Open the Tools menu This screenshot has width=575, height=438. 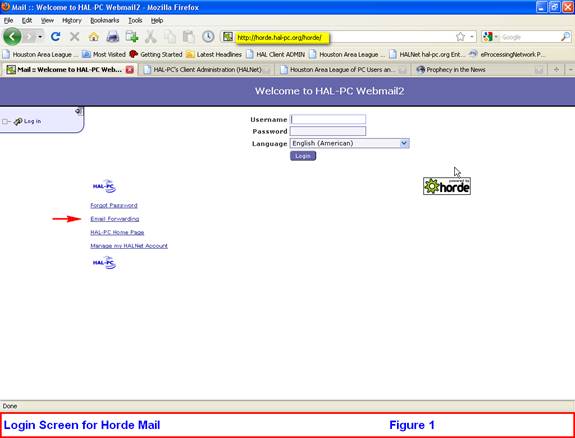[x=135, y=21]
